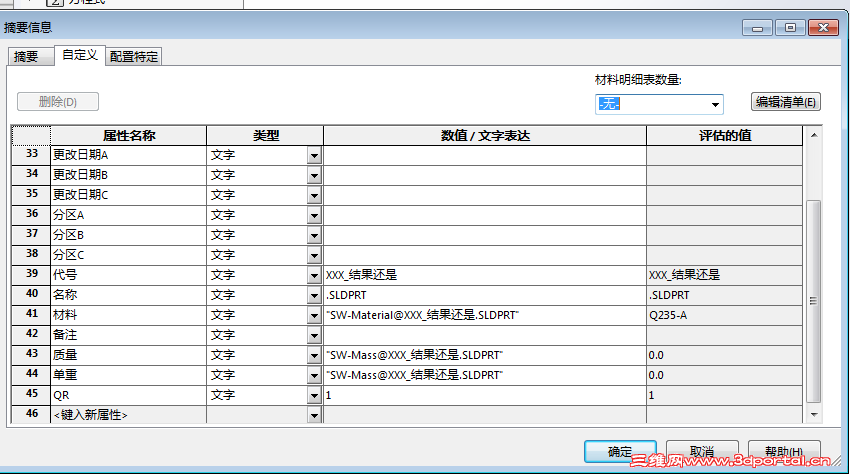The image size is (850, 474).
Task: Select the 自定义 tab
Action: 80,55
